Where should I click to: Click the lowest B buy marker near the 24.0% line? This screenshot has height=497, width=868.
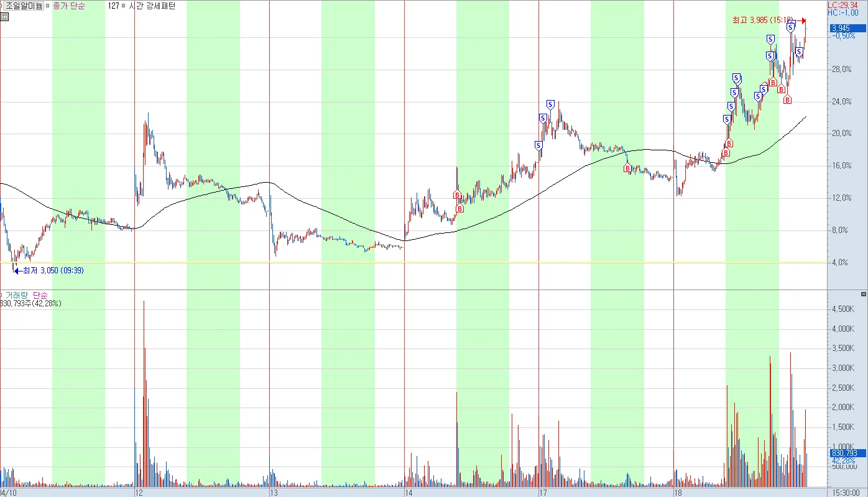(787, 99)
